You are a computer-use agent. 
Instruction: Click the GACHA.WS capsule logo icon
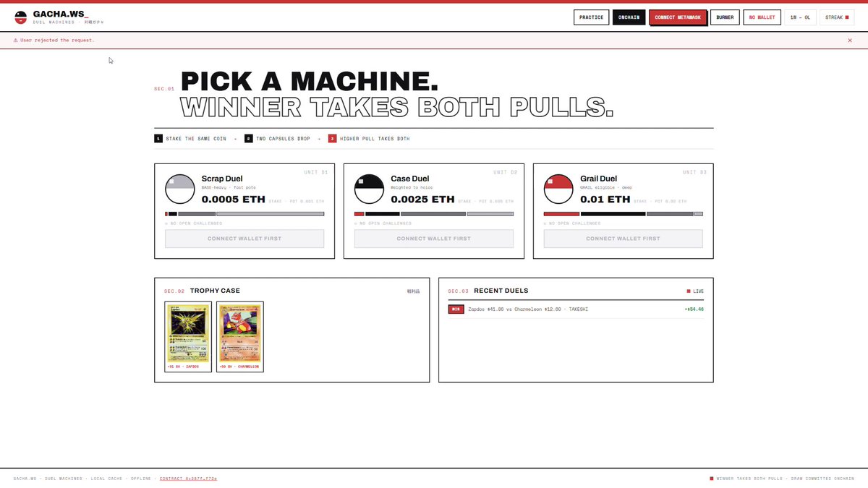(x=21, y=17)
